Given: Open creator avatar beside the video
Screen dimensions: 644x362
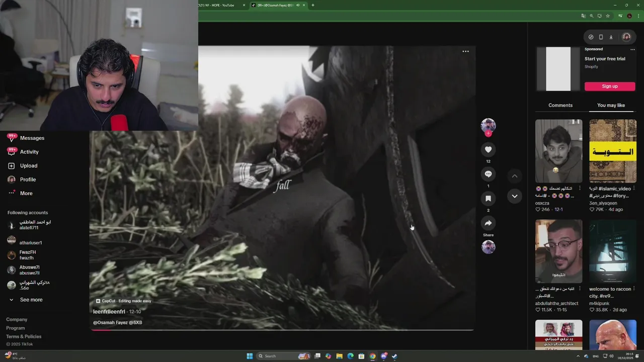Looking at the screenshot, I should [x=488, y=125].
